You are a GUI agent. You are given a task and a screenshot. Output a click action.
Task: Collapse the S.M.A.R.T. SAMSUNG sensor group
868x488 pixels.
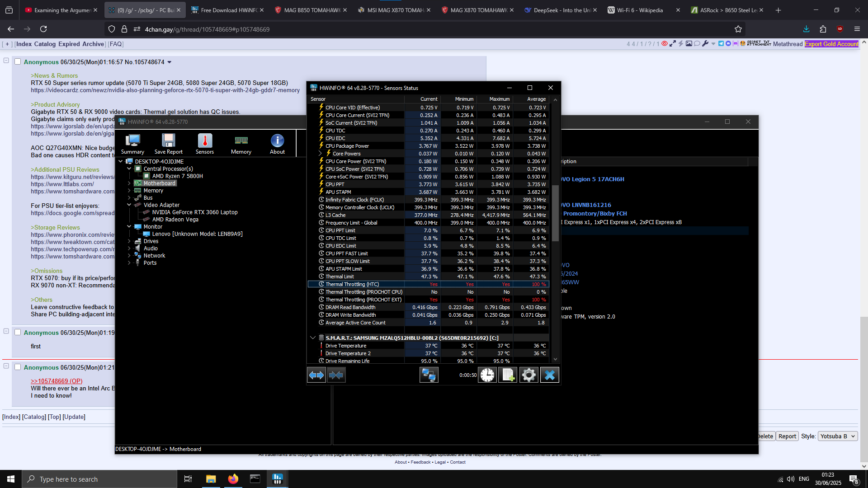tap(313, 338)
